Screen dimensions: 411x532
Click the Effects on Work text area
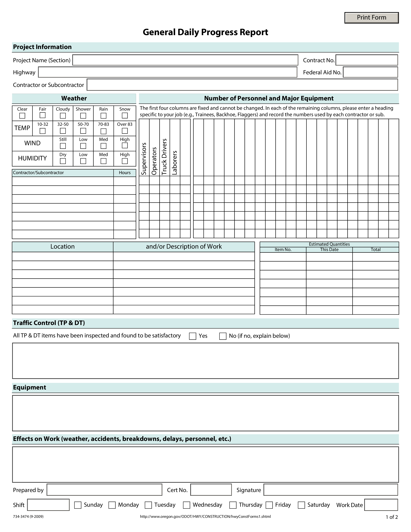[205, 458]
